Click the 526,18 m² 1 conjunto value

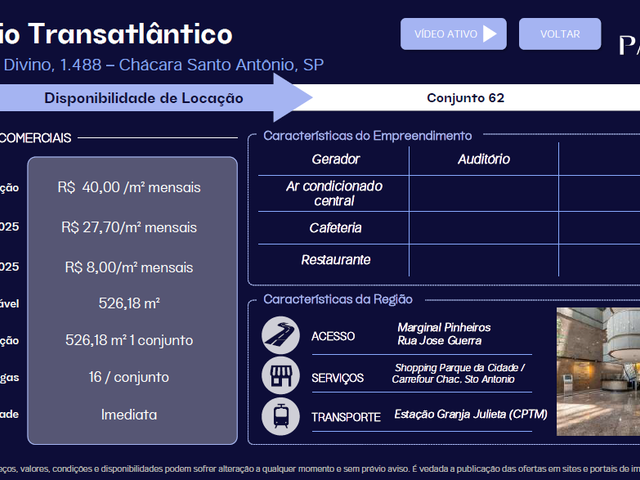click(129, 340)
